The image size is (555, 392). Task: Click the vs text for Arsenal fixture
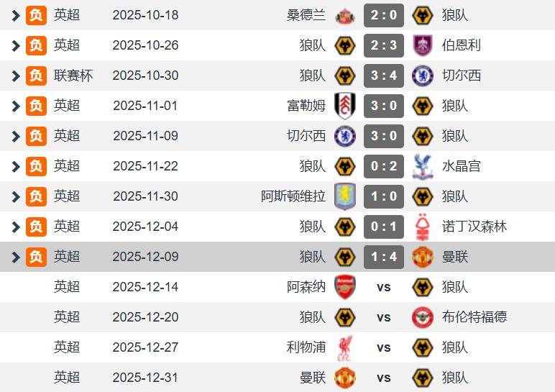coord(384,287)
